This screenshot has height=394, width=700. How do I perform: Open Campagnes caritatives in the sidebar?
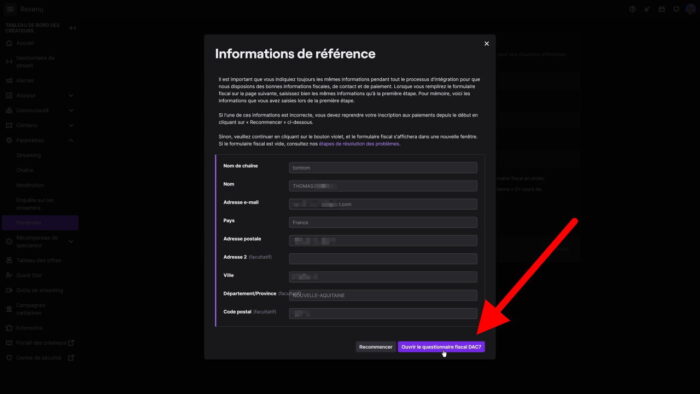point(31,309)
